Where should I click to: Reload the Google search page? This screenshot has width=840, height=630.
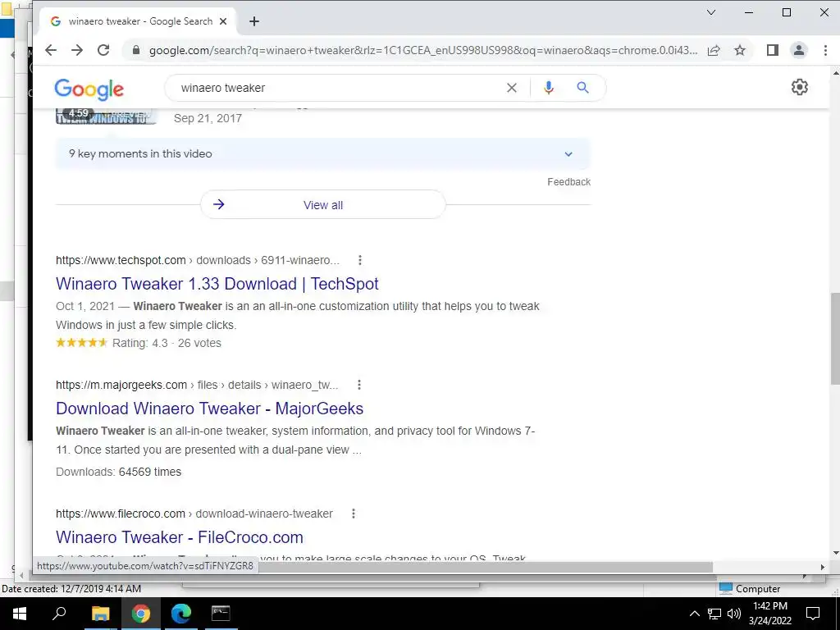point(103,50)
